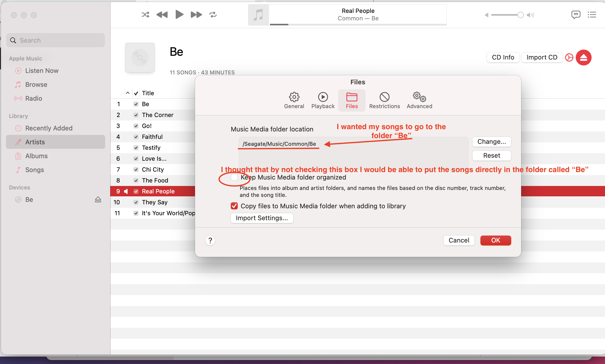Uncheck the song The Corner
The width and height of the screenshot is (605, 364).
[x=136, y=115]
